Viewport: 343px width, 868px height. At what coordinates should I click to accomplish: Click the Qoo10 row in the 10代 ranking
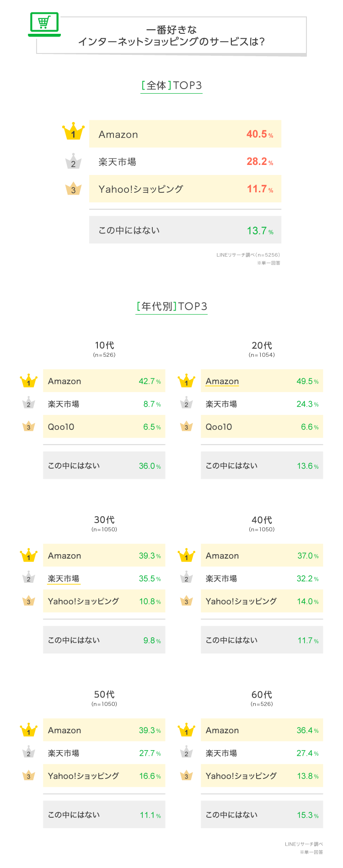point(104,427)
